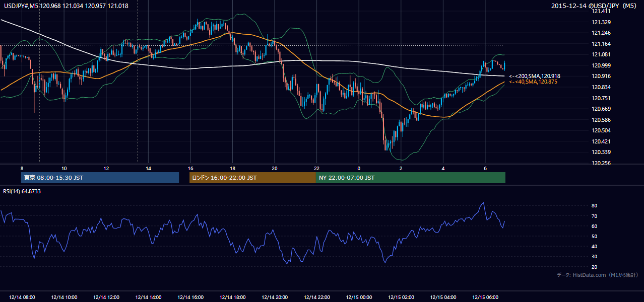Click price axis value 121.164
Viewport: 644px width, 302px height.
601,44
